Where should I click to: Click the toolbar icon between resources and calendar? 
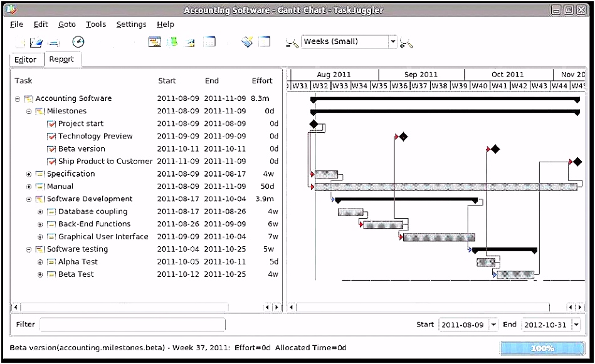(190, 42)
